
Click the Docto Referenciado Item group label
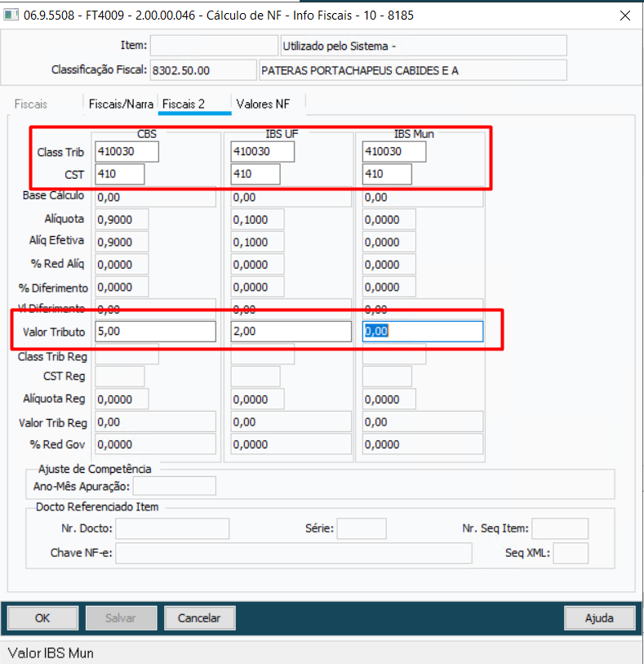click(97, 507)
